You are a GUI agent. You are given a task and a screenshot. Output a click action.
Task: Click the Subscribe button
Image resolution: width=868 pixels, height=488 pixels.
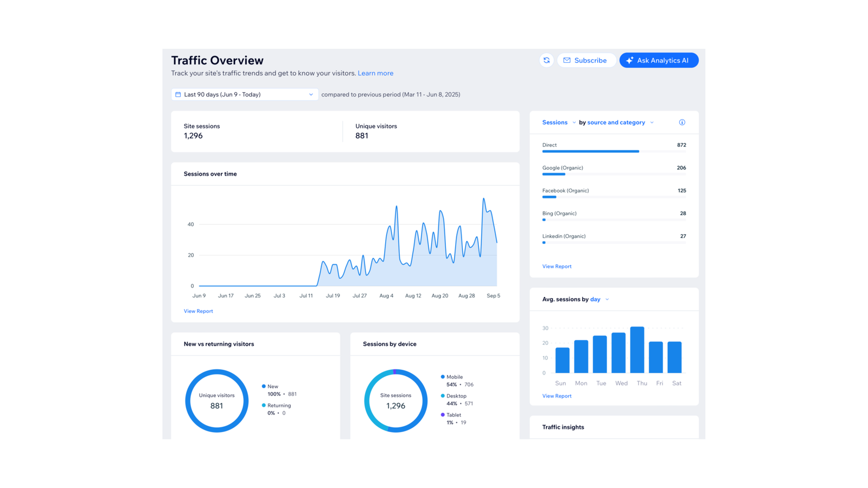586,60
